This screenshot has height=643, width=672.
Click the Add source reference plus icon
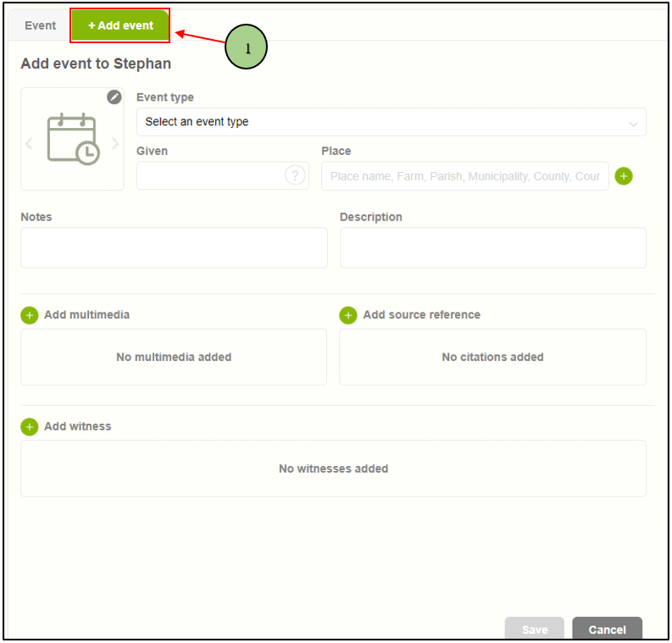click(348, 315)
